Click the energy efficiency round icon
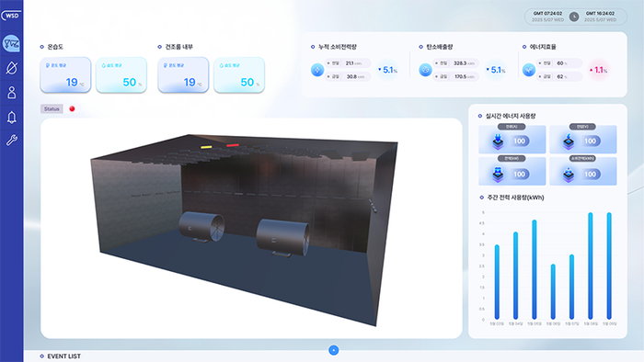 tap(529, 70)
